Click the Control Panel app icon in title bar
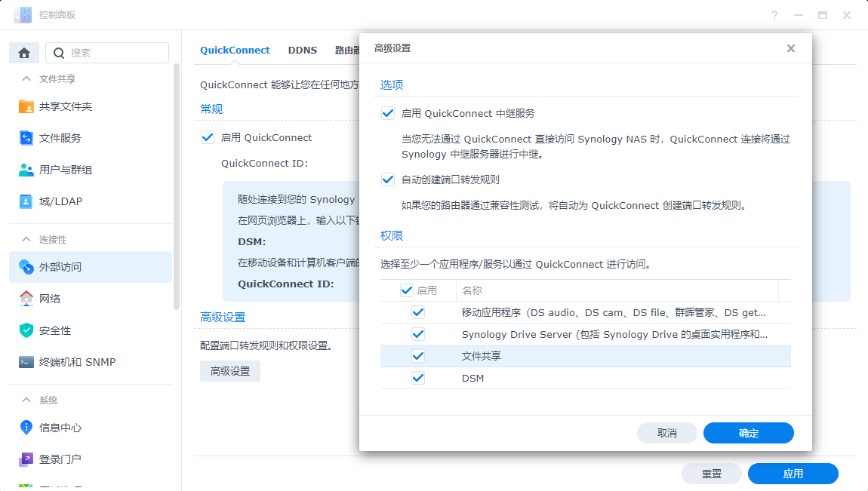 (23, 15)
